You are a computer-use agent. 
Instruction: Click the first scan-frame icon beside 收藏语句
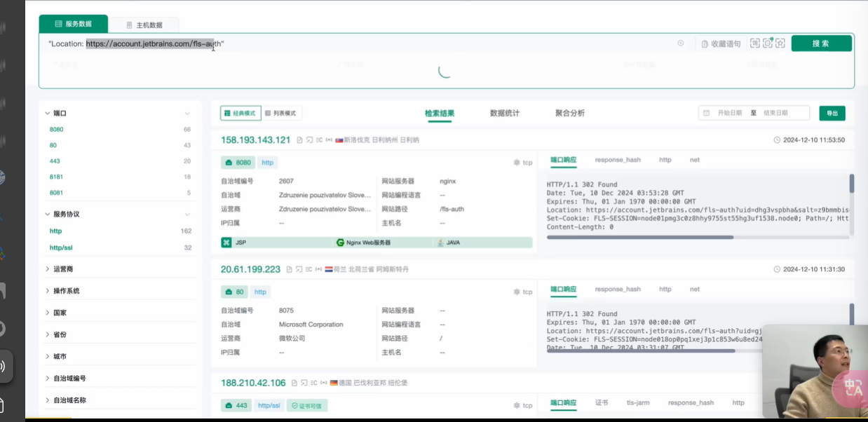[754, 43]
